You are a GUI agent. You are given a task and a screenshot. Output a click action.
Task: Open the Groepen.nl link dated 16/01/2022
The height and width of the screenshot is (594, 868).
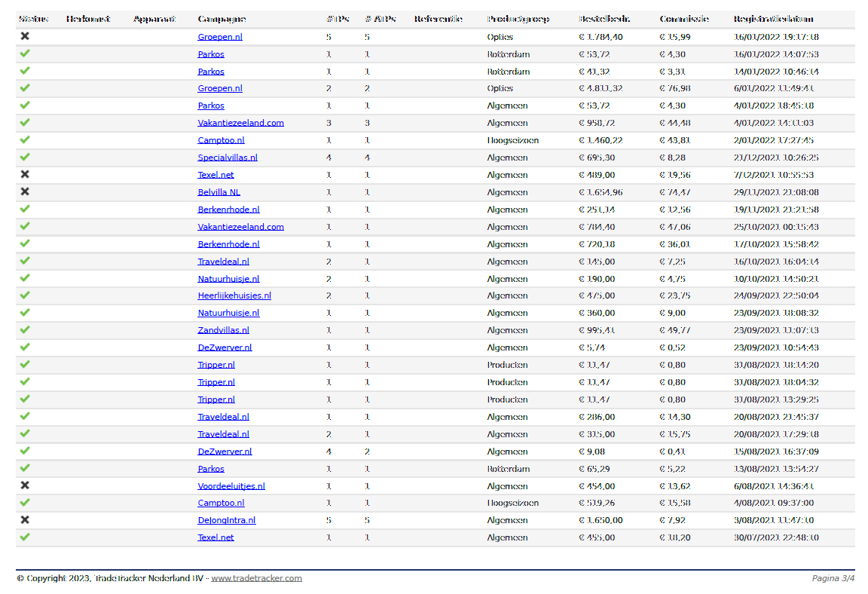[x=220, y=36]
